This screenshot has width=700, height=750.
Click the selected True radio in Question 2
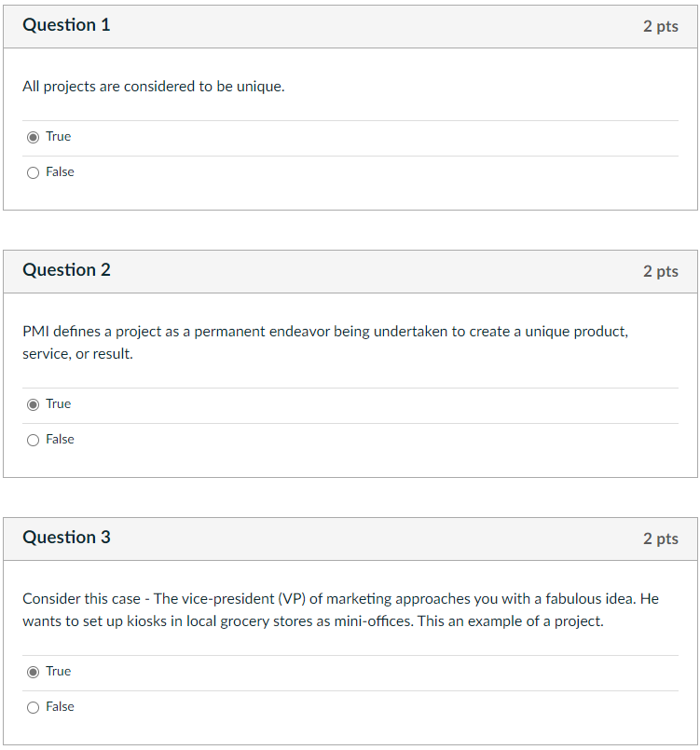[33, 403]
